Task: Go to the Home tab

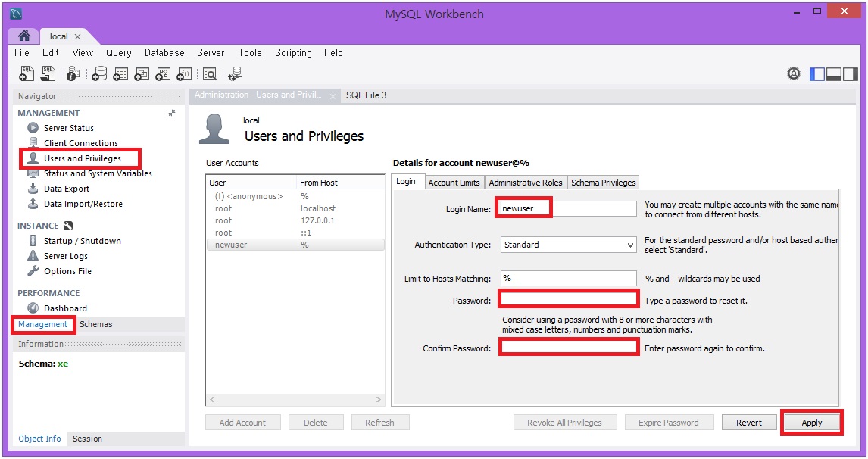Action: tap(23, 36)
